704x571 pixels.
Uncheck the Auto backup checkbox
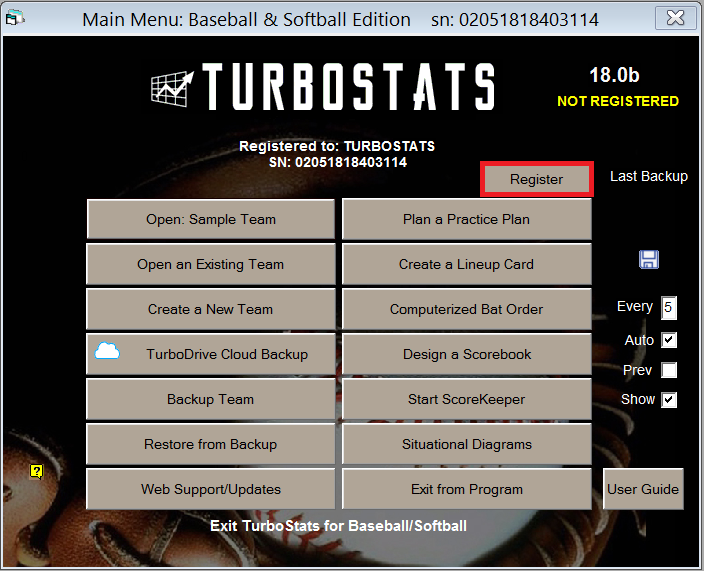pyautogui.click(x=669, y=340)
